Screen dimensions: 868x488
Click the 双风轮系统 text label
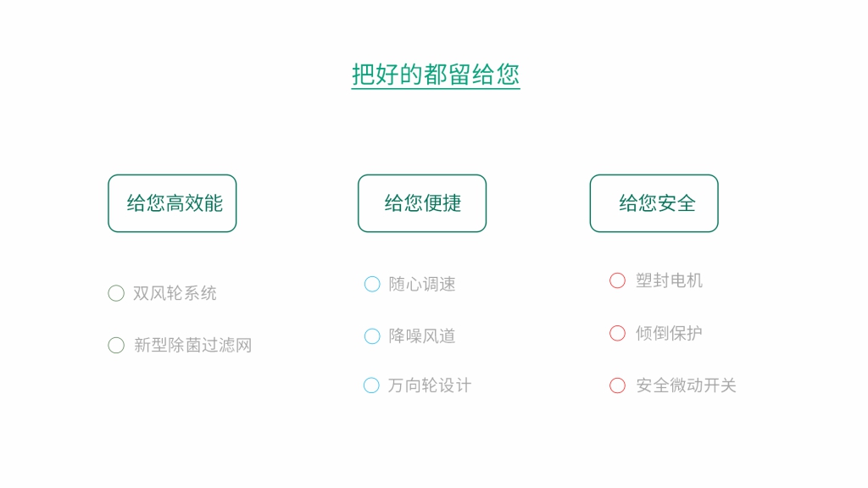tap(175, 293)
